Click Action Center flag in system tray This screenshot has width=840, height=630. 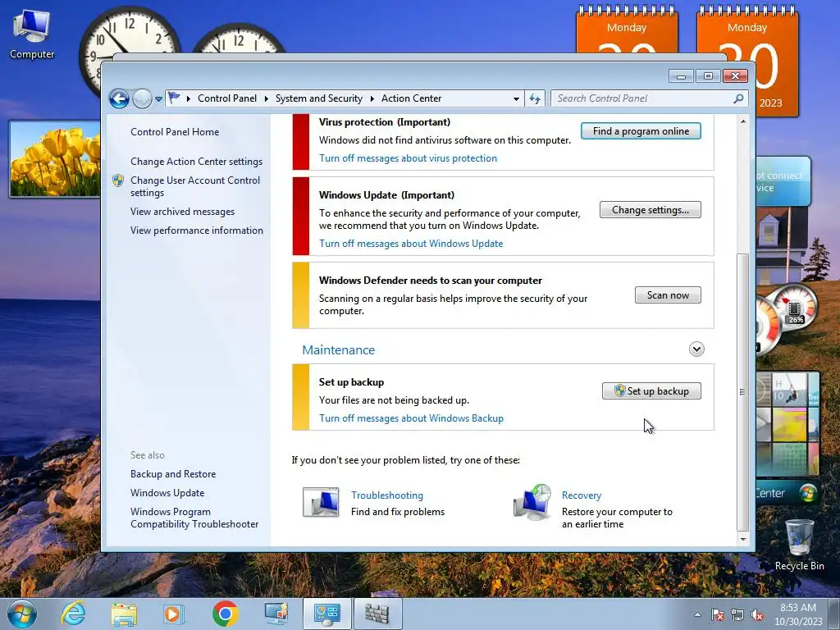[x=718, y=614]
